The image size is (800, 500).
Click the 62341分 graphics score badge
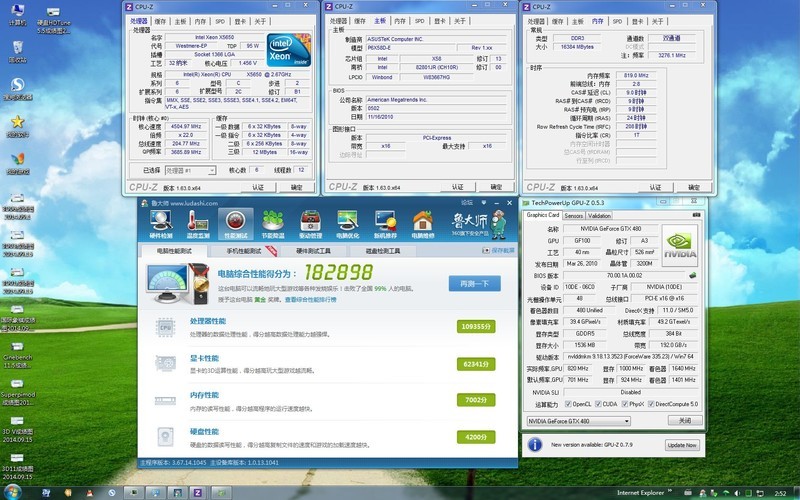[x=476, y=364]
